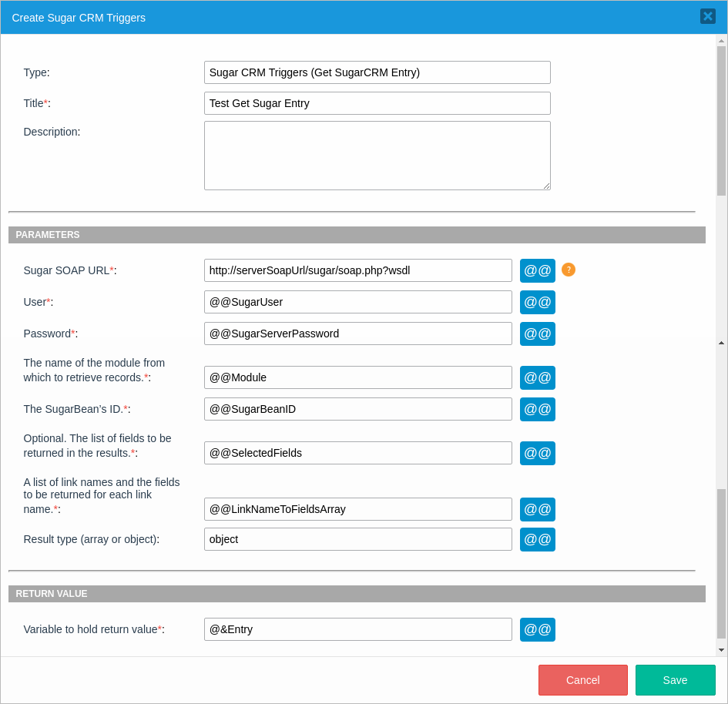Focus the Sugar SOAP URL input field
This screenshot has width=728, height=704.
pyautogui.click(x=357, y=270)
